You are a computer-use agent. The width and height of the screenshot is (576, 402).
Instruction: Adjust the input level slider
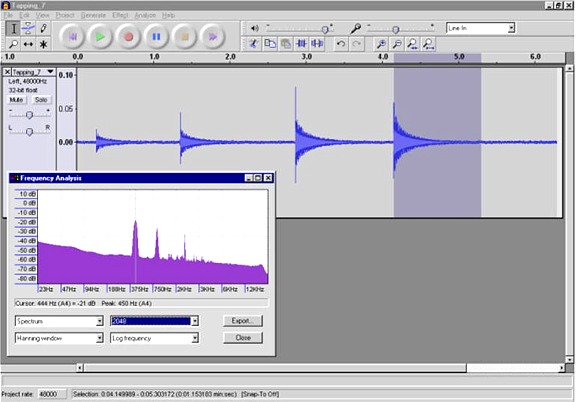396,29
